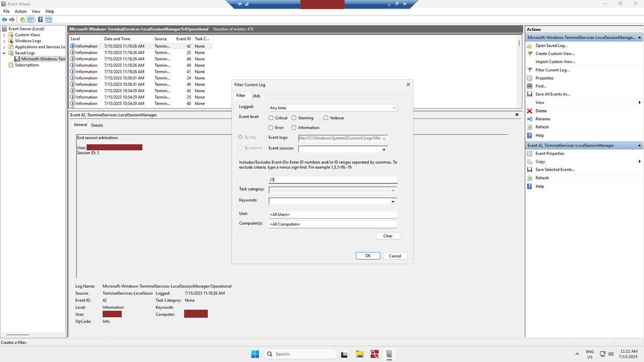Click the Show/Hide Console Tree toolbar icon

pyautogui.click(x=31, y=20)
